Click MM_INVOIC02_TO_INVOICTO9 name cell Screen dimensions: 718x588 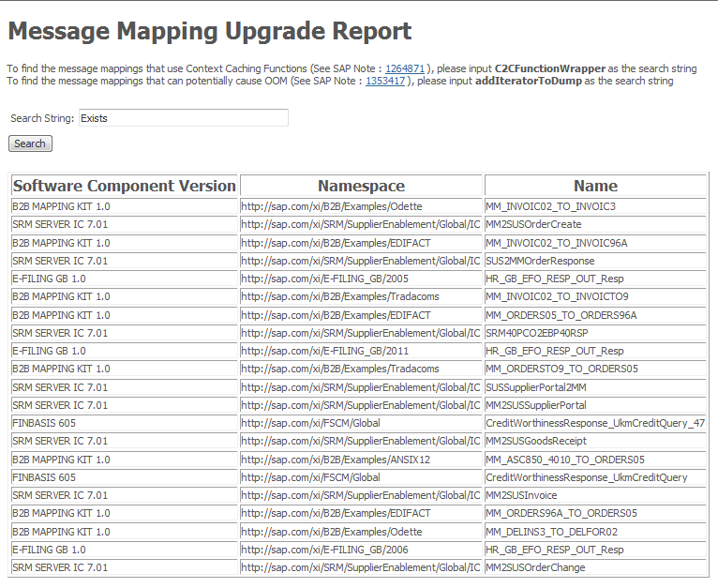[595, 296]
